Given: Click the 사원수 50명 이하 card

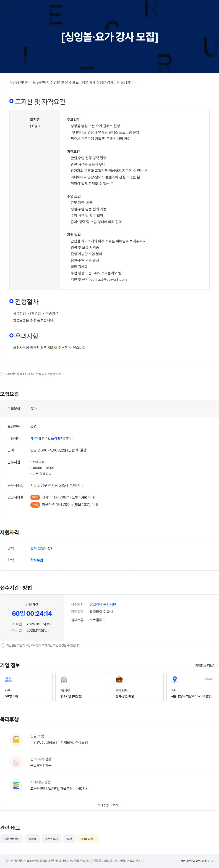Looking at the screenshot, I should [x=26, y=687].
